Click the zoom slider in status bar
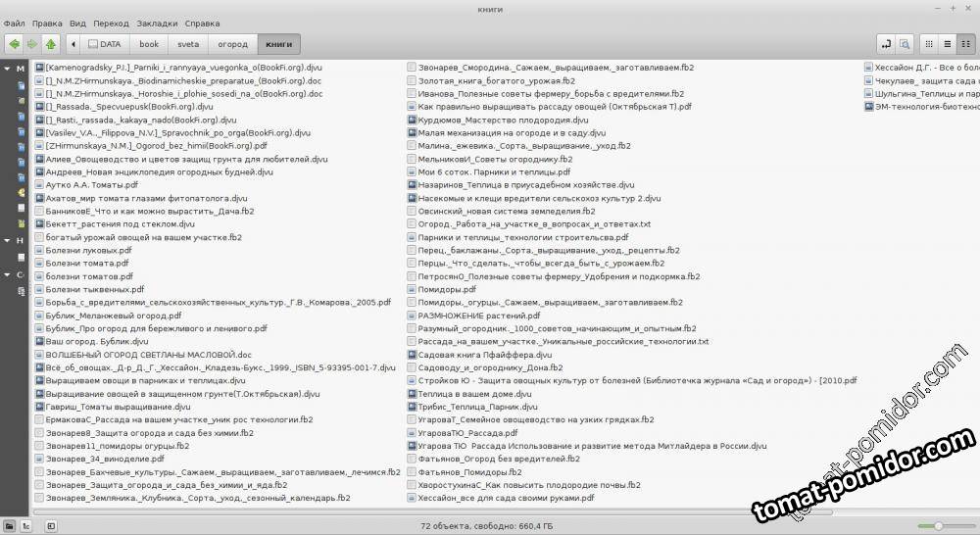 click(x=938, y=526)
